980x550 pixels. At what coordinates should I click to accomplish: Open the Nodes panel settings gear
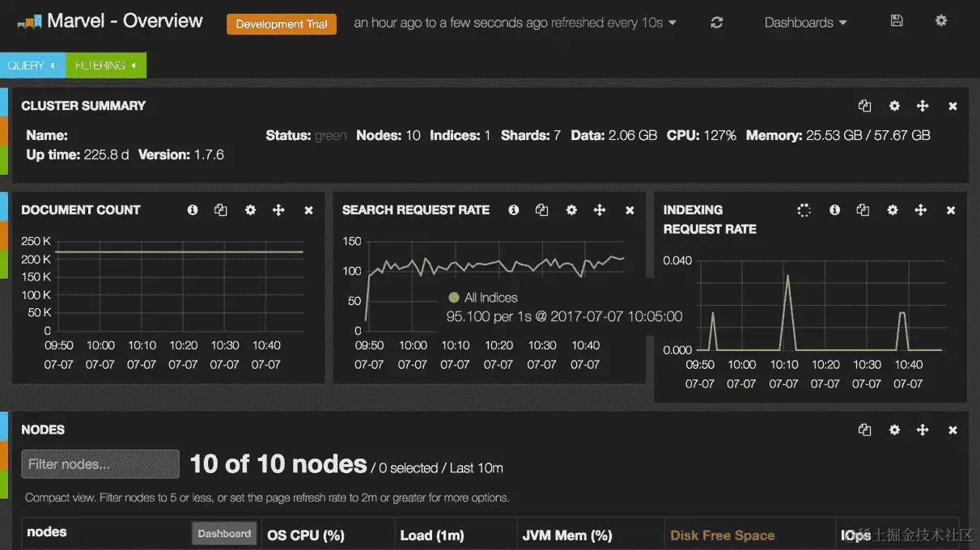click(894, 430)
